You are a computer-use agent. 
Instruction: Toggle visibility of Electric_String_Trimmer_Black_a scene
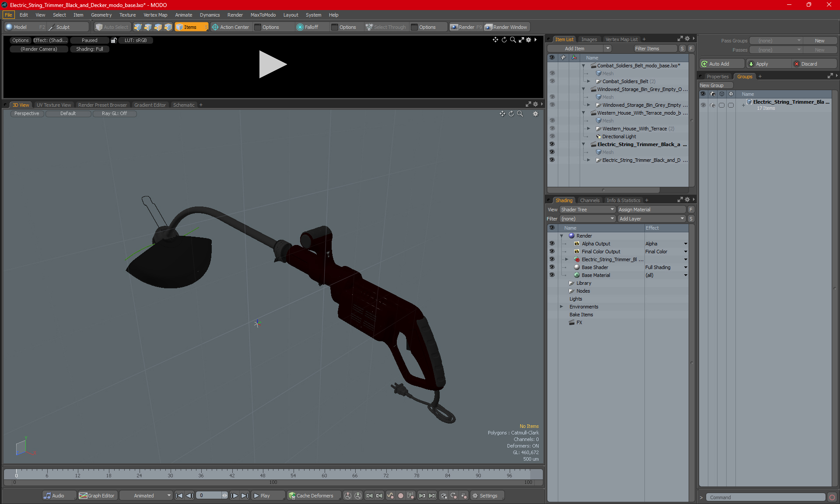(x=552, y=144)
